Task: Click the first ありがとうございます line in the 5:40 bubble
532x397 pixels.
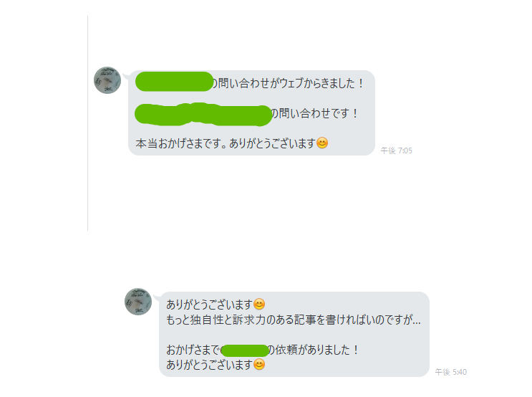Action: (x=210, y=305)
